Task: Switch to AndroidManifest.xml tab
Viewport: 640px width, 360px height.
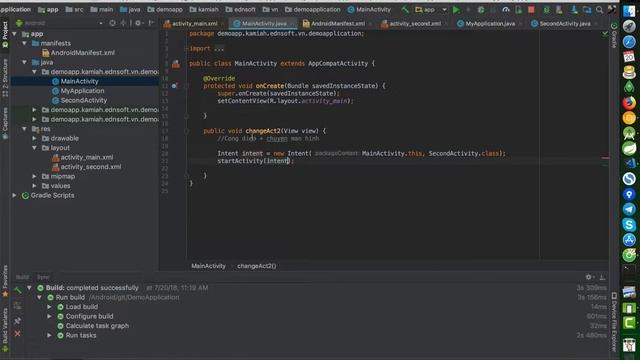Action: click(338, 24)
